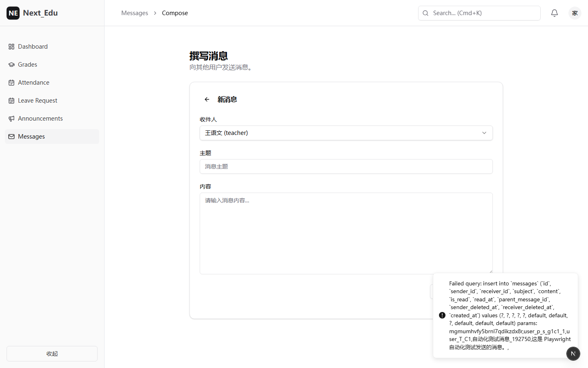588x368 pixels.
Task: Click the search magnifier icon
Action: click(425, 13)
